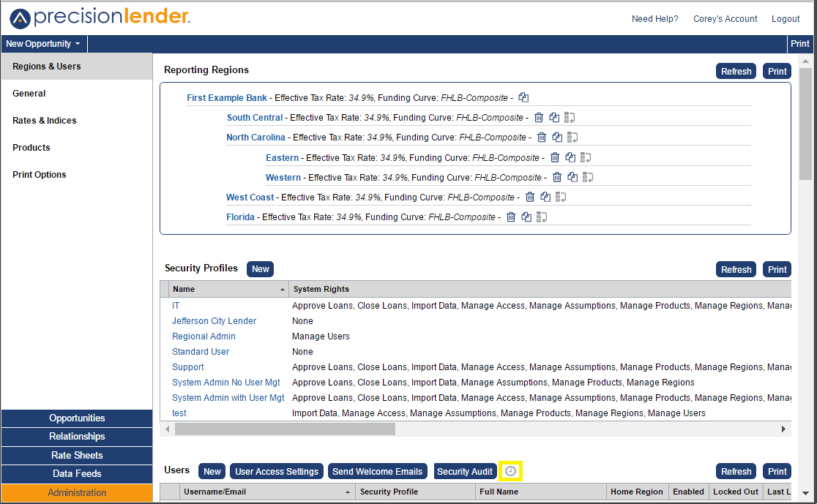
Task: Delete the West Coast region via trash icon
Action: [530, 197]
